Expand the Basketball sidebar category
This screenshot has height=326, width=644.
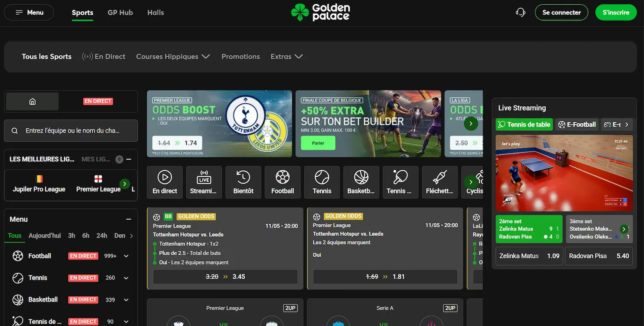[126, 300]
